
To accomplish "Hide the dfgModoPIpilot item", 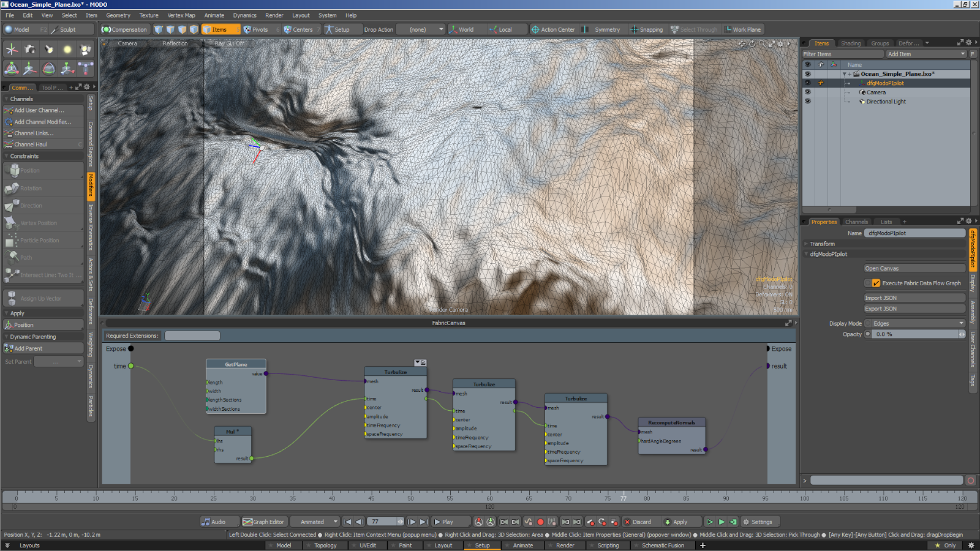I will click(x=807, y=83).
